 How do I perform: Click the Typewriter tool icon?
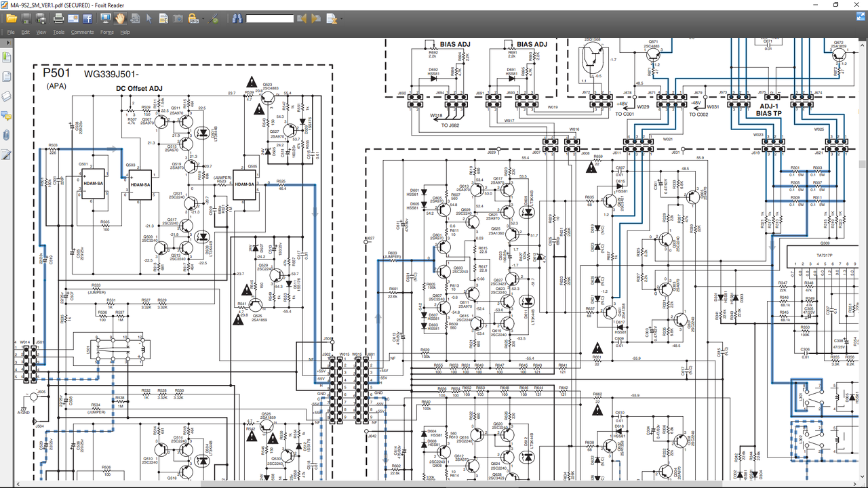pyautogui.click(x=163, y=18)
